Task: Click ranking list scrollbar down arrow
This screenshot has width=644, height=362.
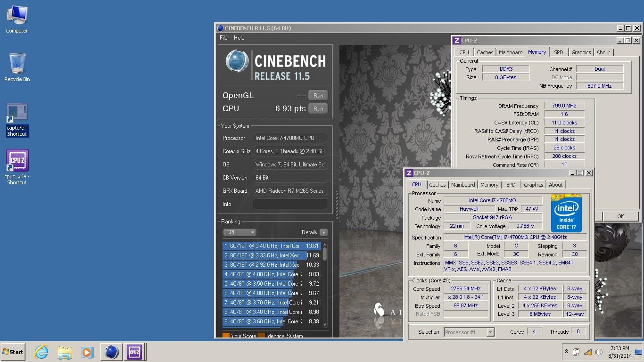Action: (324, 325)
